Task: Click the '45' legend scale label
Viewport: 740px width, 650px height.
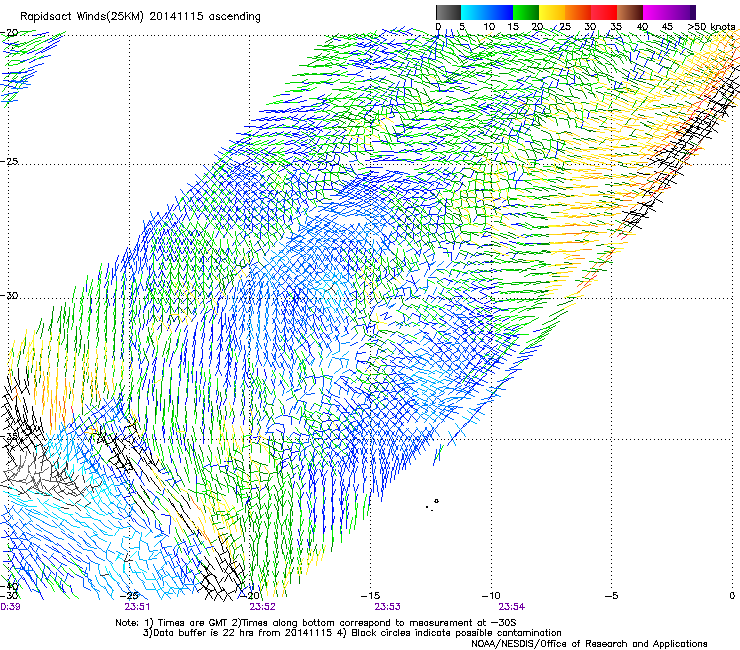Action: (x=667, y=27)
